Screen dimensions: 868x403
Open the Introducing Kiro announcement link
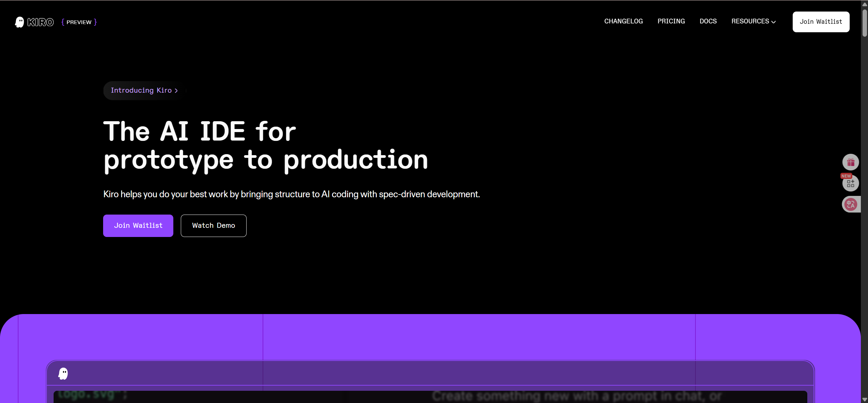(x=144, y=90)
